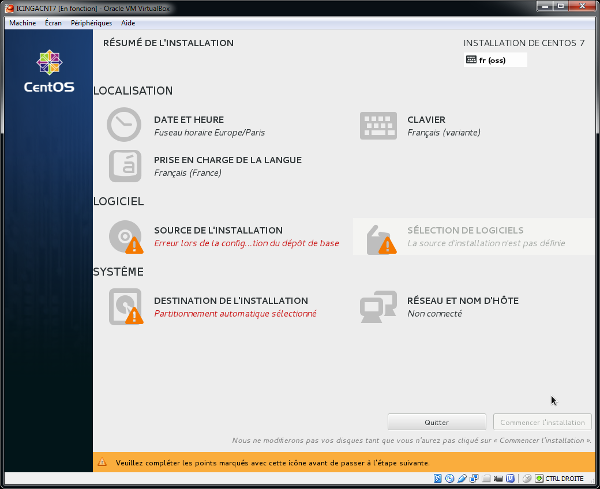This screenshot has width=600, height=489.
Task: Click 'Français (France)' text
Action: (188, 173)
